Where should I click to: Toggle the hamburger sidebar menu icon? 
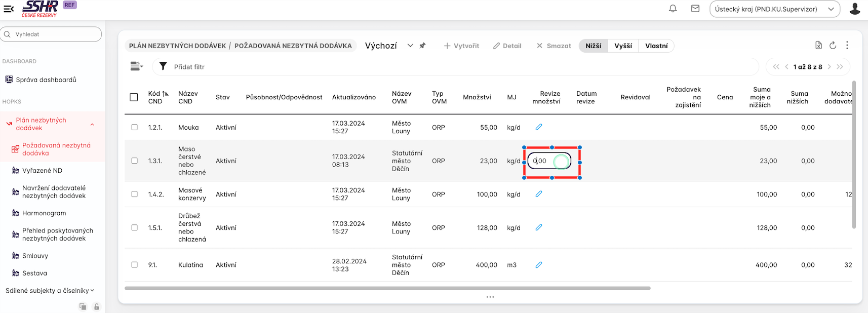9,9
